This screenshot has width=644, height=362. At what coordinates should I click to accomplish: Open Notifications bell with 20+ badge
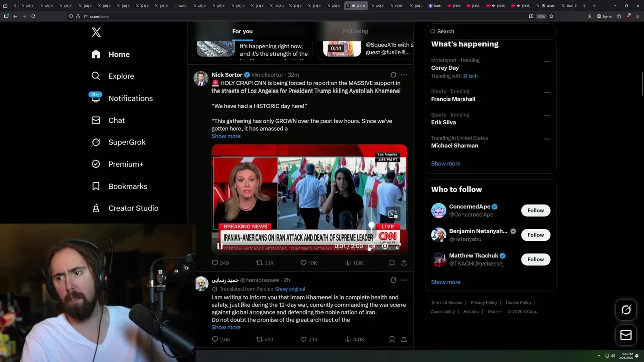tap(96, 98)
